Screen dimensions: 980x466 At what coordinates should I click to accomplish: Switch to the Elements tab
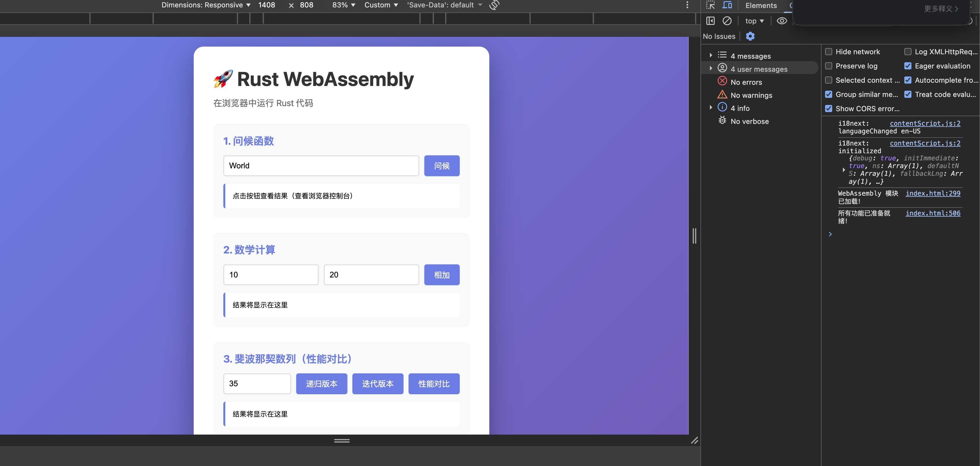[761, 5]
